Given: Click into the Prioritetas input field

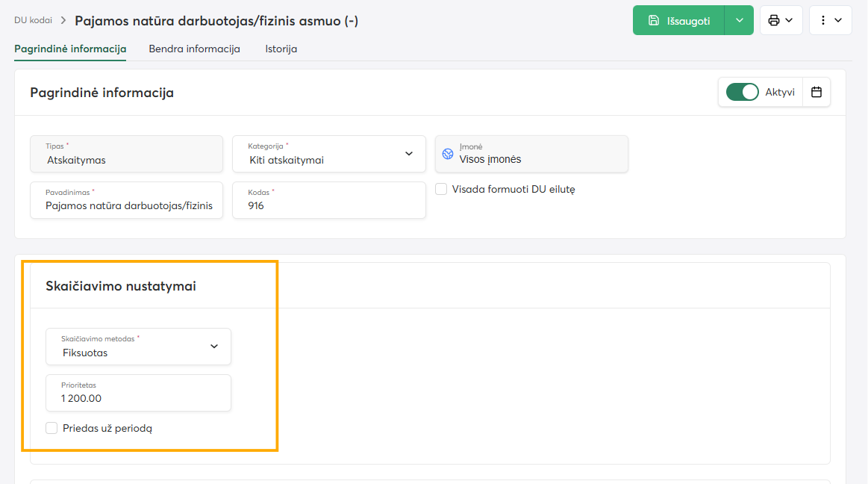Looking at the screenshot, I should [138, 393].
